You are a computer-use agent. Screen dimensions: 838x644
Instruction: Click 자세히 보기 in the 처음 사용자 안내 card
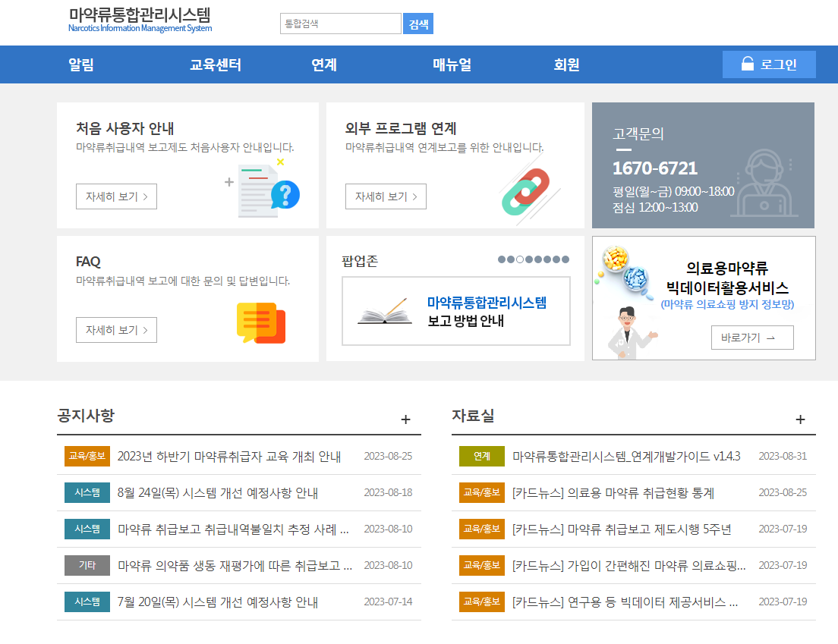(x=116, y=196)
